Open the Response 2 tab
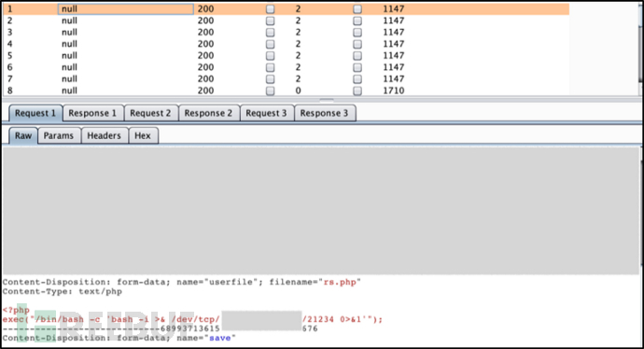The width and height of the screenshot is (644, 349). pos(209,113)
